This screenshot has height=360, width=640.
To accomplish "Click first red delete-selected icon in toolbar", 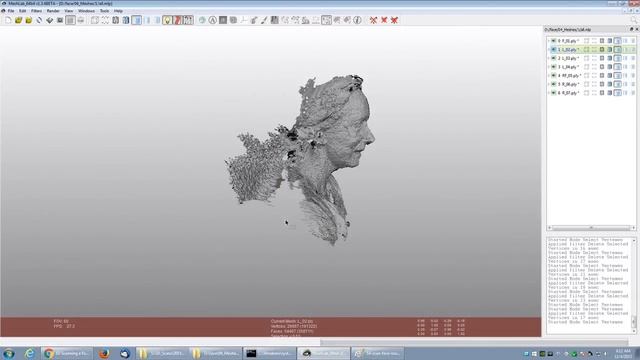I will (373, 20).
